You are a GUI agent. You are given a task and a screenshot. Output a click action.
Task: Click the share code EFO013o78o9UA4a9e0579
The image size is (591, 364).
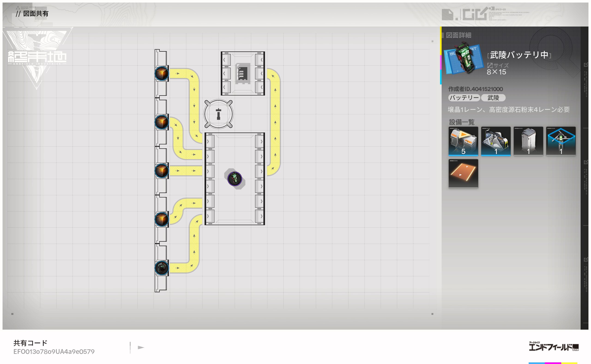(x=54, y=352)
